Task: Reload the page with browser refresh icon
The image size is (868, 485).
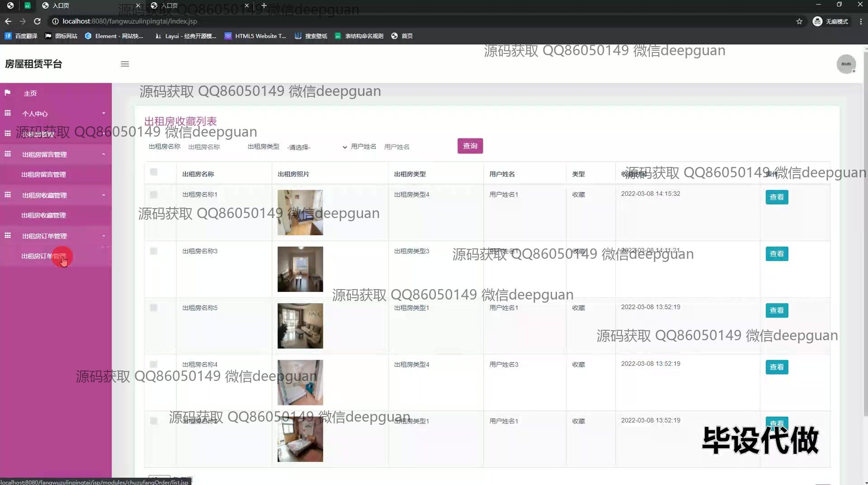Action: pos(38,21)
